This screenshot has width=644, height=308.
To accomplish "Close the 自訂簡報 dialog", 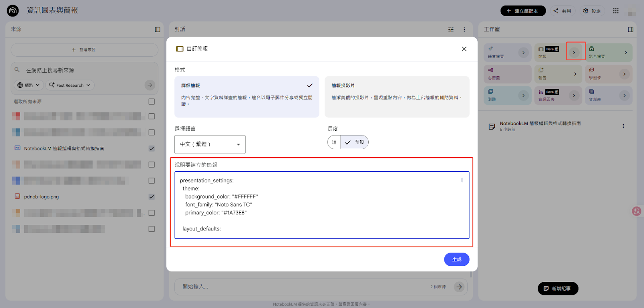I will pyautogui.click(x=464, y=49).
